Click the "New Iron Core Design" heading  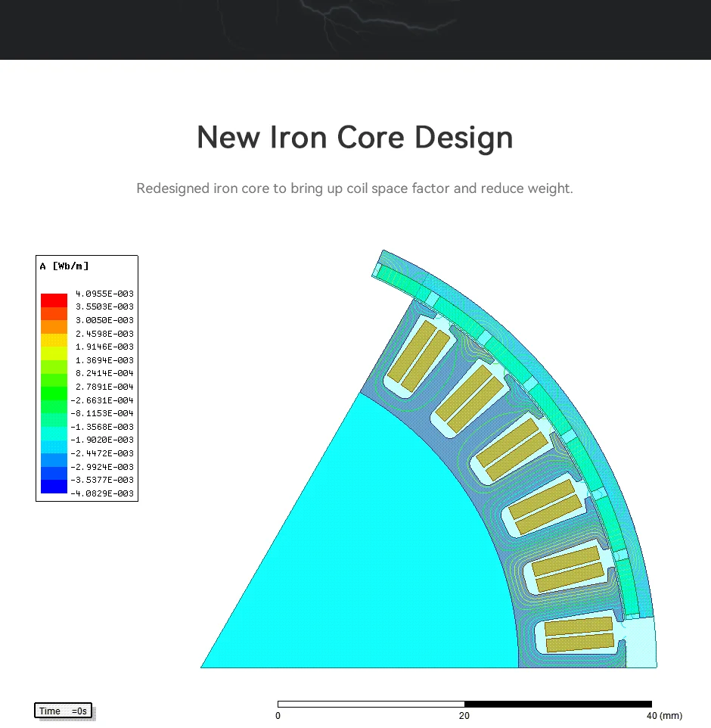pos(355,138)
